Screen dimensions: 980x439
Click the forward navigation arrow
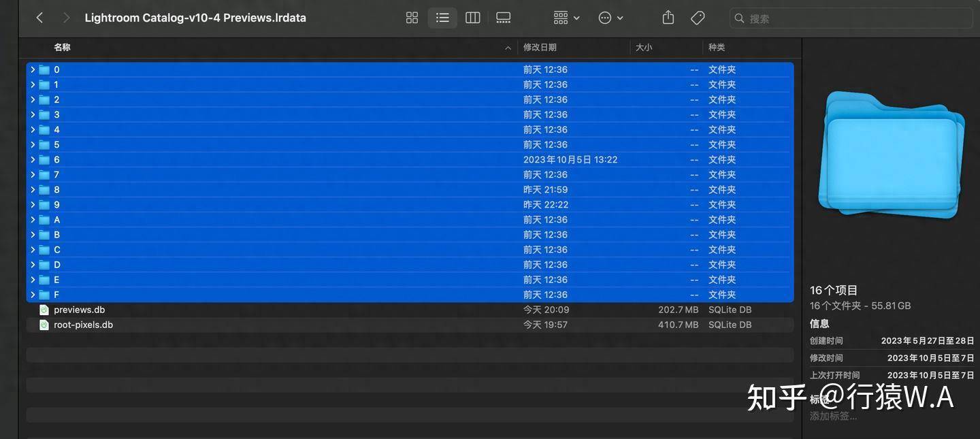pyautogui.click(x=65, y=18)
